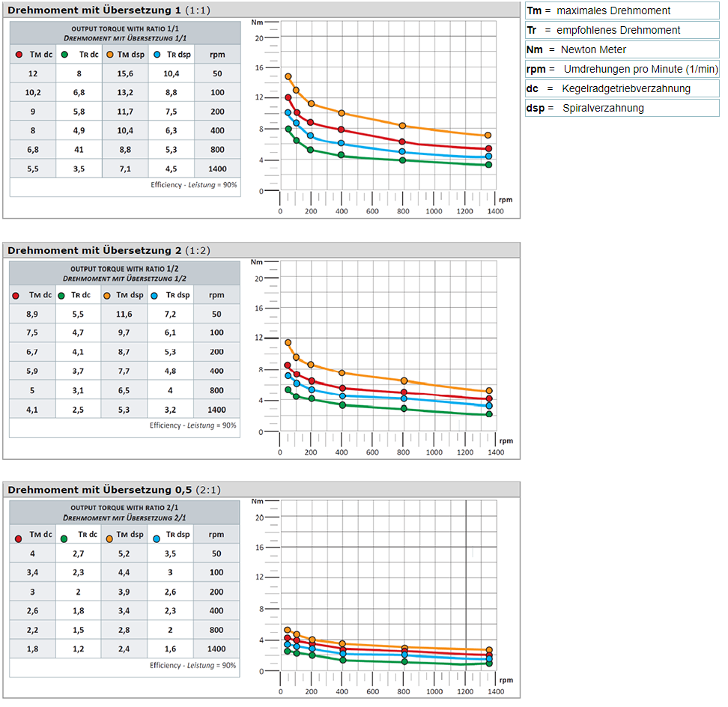Click the '1400' cell in the ratio 2/1 table
The image size is (728, 707).
tap(216, 649)
